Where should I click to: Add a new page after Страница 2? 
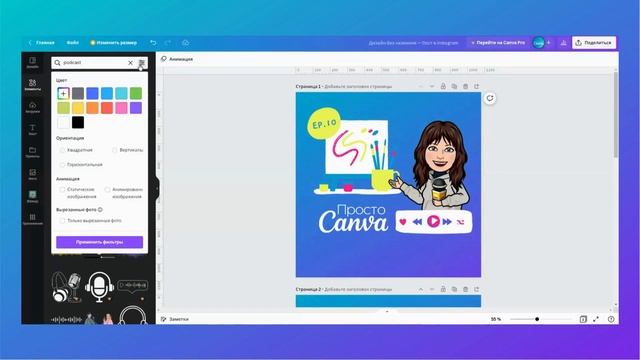point(476,289)
